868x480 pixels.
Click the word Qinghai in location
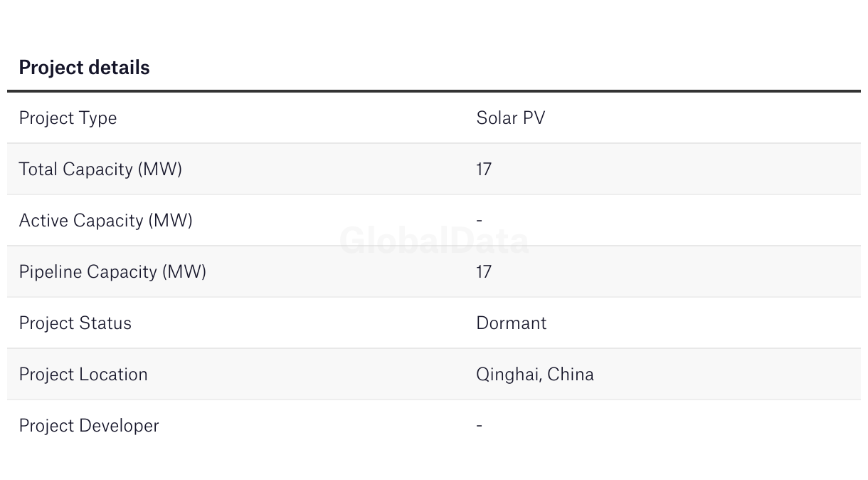(x=507, y=375)
